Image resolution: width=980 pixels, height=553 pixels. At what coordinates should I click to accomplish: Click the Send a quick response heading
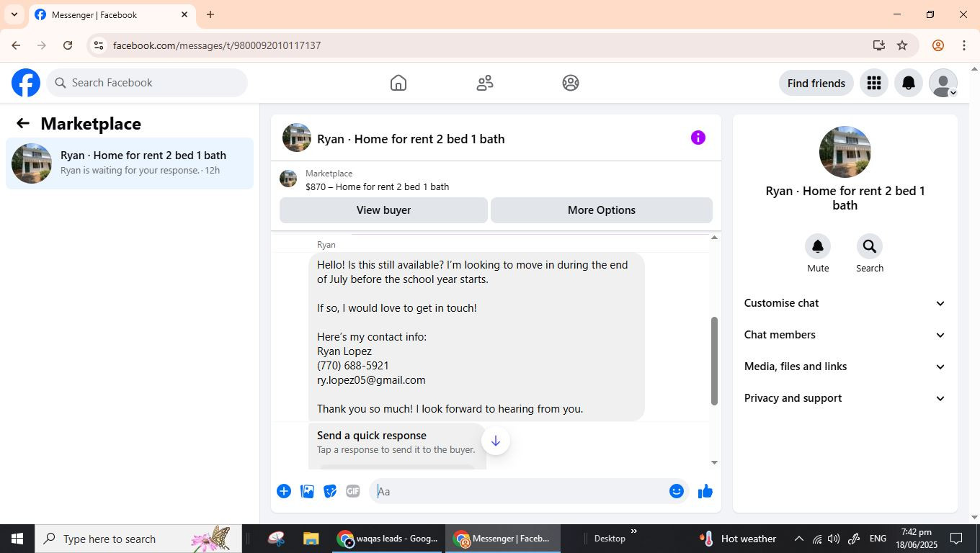click(372, 436)
